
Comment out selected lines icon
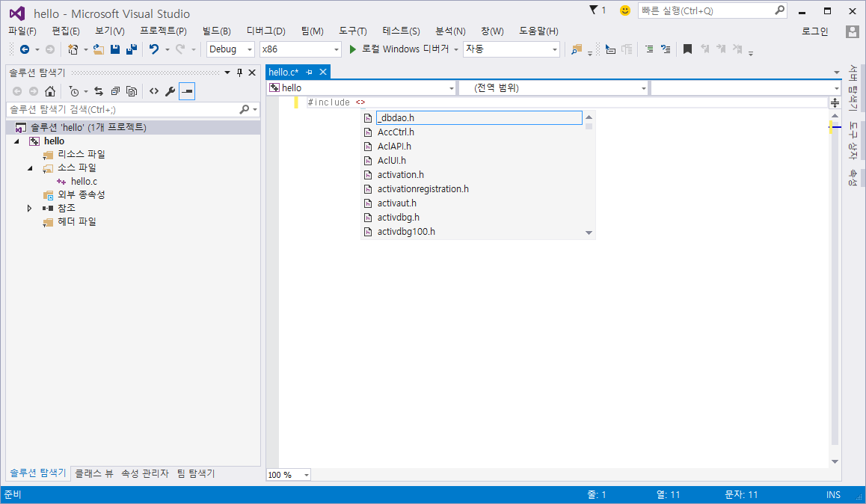click(x=649, y=49)
